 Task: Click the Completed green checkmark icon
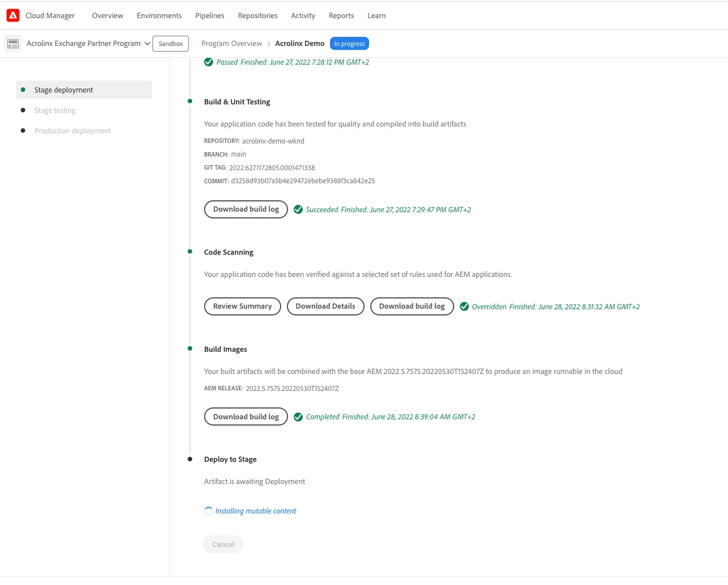298,417
